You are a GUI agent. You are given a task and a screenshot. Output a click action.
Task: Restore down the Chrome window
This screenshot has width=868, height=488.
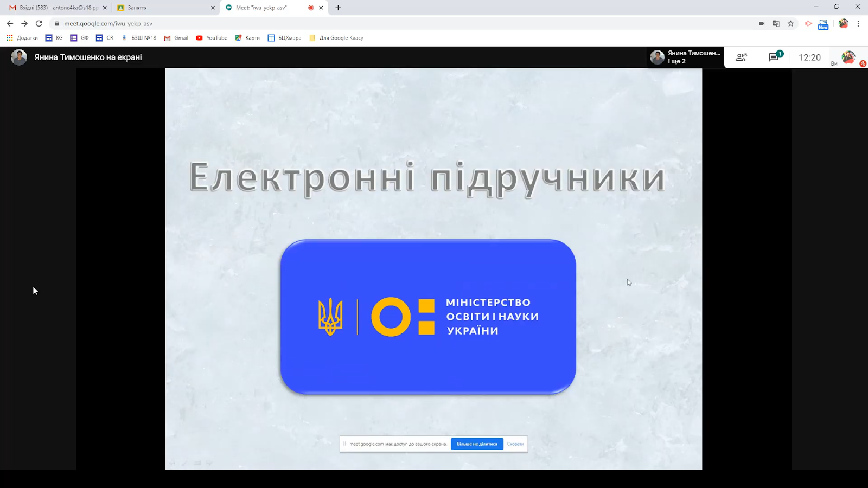tap(837, 7)
